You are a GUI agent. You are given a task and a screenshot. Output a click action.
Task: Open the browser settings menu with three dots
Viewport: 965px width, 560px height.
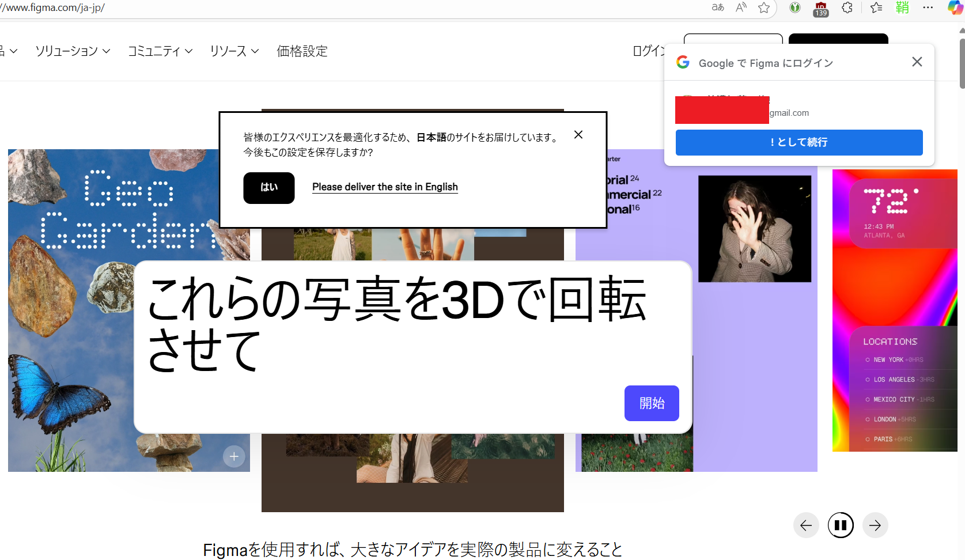[x=928, y=8]
